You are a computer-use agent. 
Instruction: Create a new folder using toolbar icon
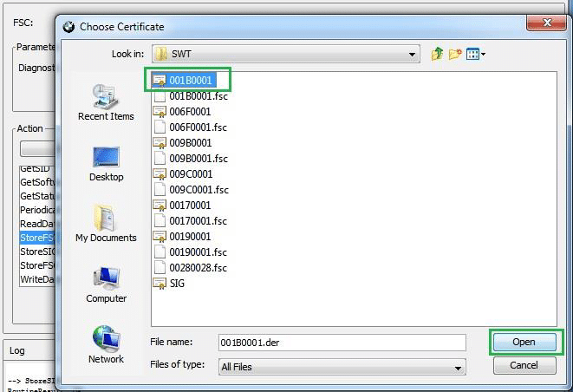(455, 54)
